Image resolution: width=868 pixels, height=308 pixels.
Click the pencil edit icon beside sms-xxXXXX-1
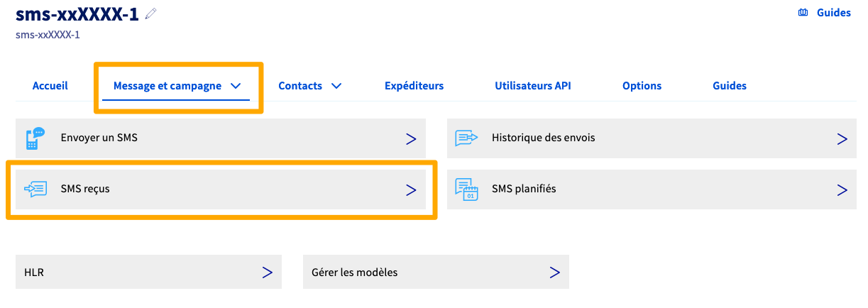pyautogui.click(x=150, y=14)
